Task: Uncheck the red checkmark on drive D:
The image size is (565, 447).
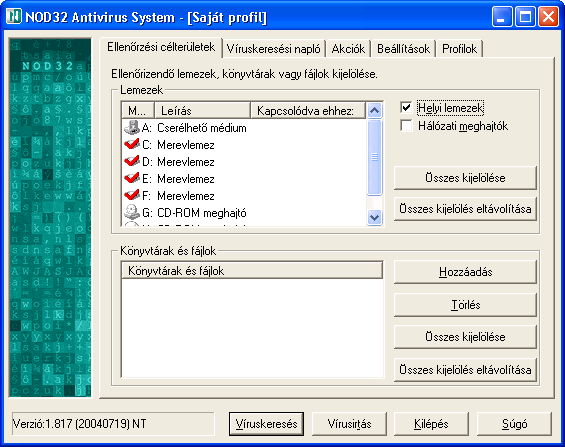Action: pyautogui.click(x=132, y=161)
